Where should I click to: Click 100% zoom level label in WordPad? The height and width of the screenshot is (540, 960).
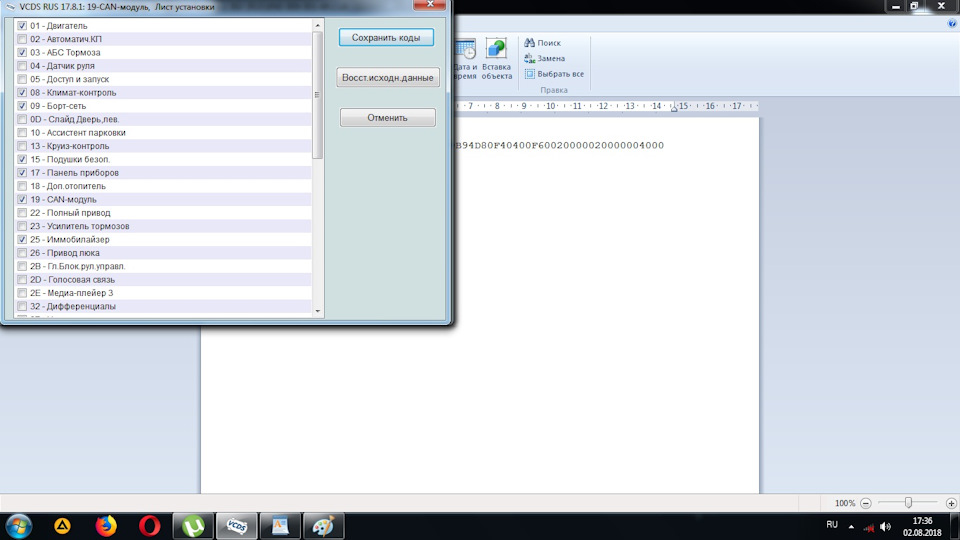845,503
